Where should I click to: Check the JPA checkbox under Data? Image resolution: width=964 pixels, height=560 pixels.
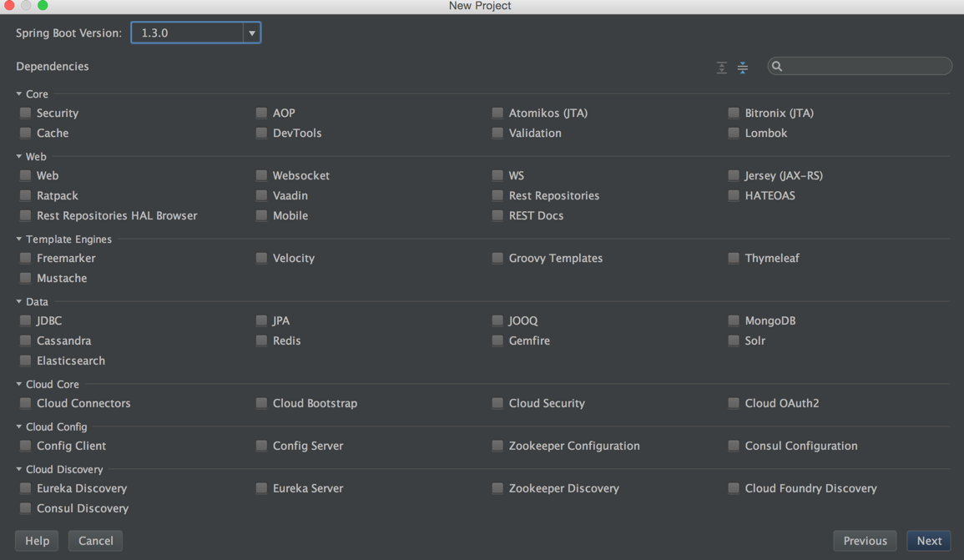tap(260, 320)
